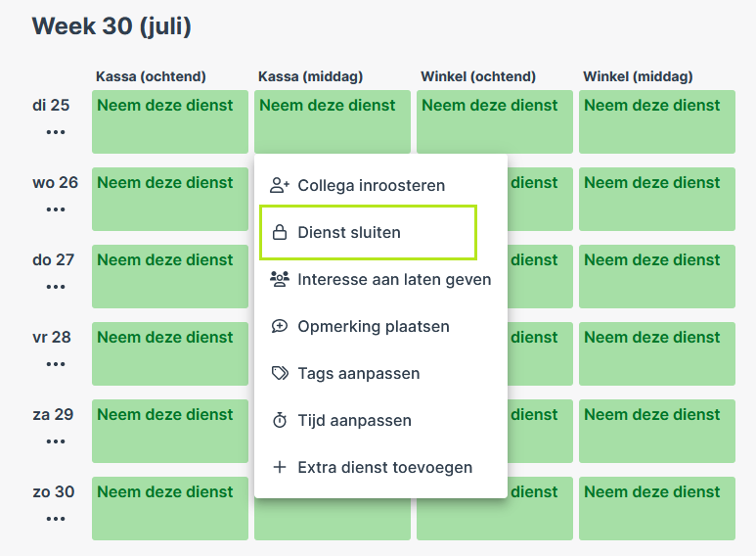Claim the Kassa (ochtend) shift on za 29
Screen dimensions: 756x556
point(170,431)
